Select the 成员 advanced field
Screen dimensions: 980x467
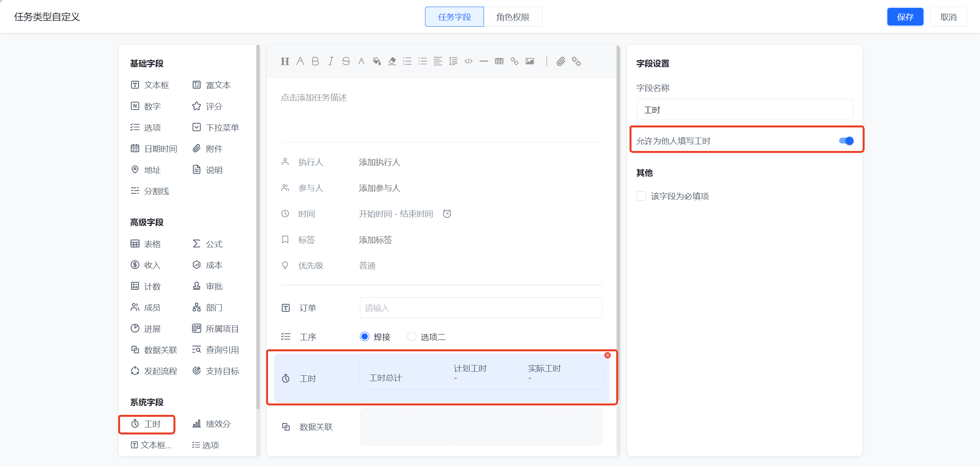click(x=146, y=307)
